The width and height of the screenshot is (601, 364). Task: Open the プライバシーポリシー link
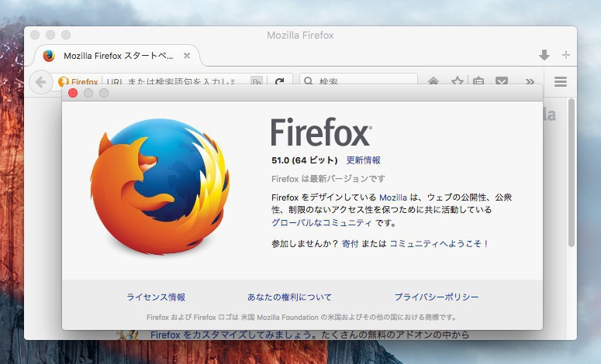tap(437, 297)
